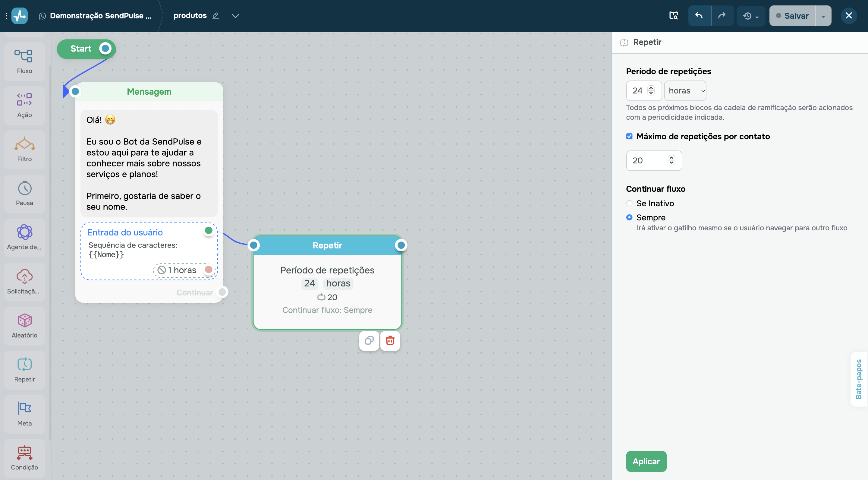Image resolution: width=868 pixels, height=480 pixels.
Task: Open the flow search map icon
Action: pyautogui.click(x=673, y=15)
